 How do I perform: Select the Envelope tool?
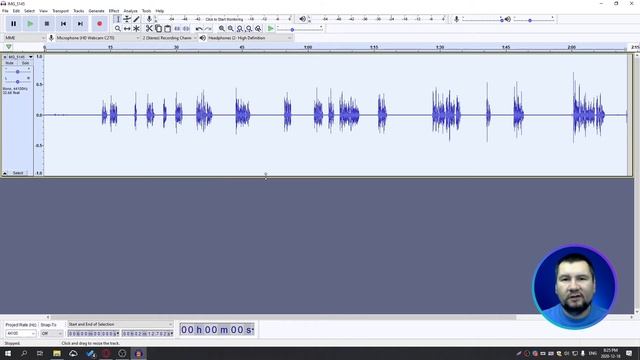coord(127,19)
